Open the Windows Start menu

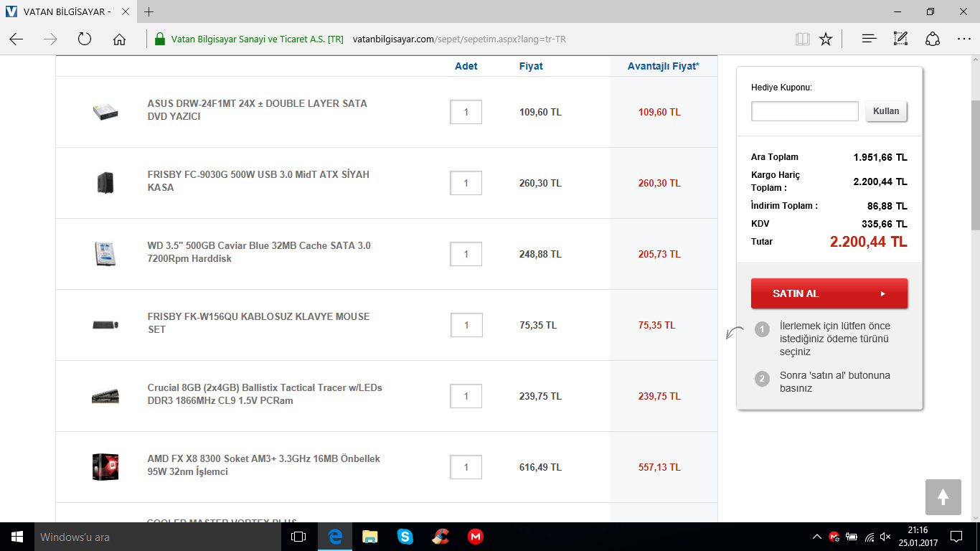[17, 537]
